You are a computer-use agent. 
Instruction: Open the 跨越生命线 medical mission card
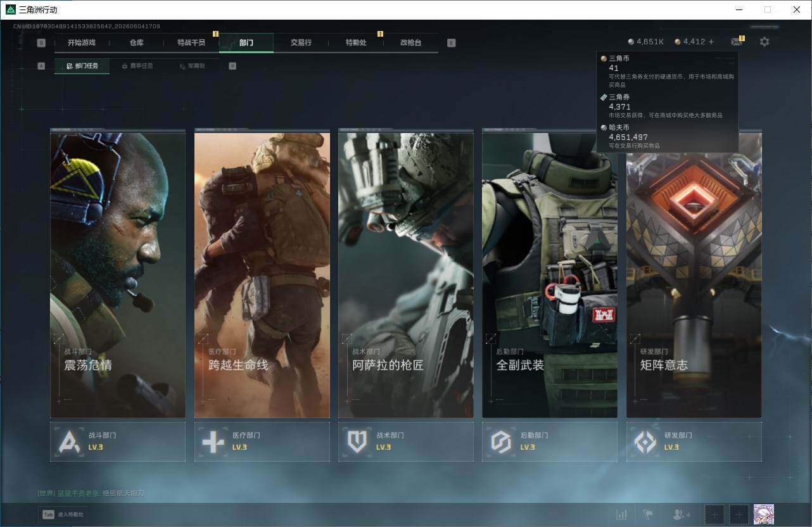click(262, 275)
